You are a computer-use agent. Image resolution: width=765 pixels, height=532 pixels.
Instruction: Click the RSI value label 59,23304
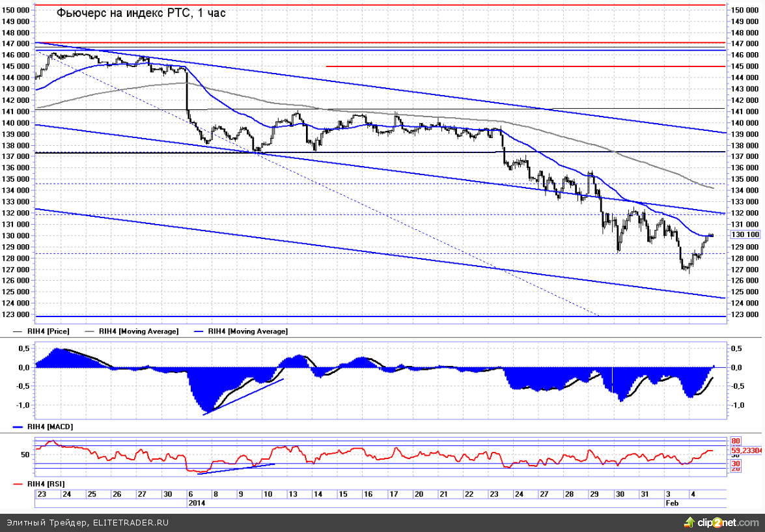(x=747, y=449)
